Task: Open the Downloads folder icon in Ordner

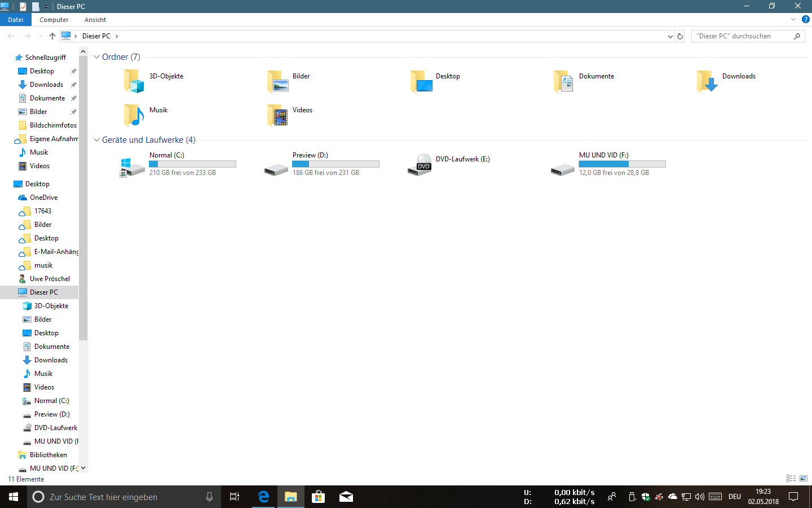Action: pyautogui.click(x=707, y=81)
